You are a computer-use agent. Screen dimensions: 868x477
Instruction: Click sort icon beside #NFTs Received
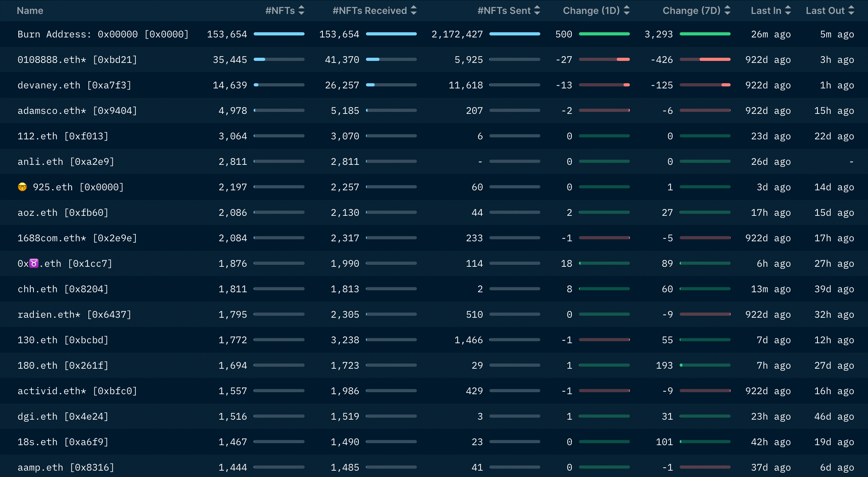tap(414, 11)
